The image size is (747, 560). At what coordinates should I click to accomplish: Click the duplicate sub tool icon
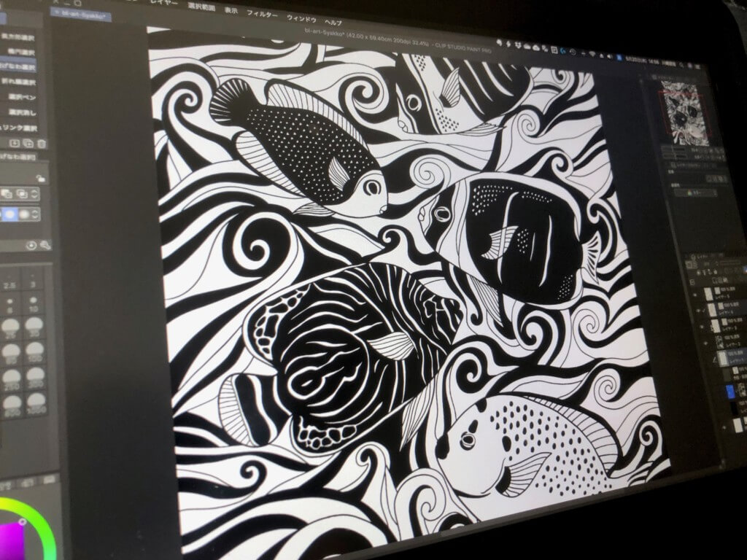click(28, 144)
